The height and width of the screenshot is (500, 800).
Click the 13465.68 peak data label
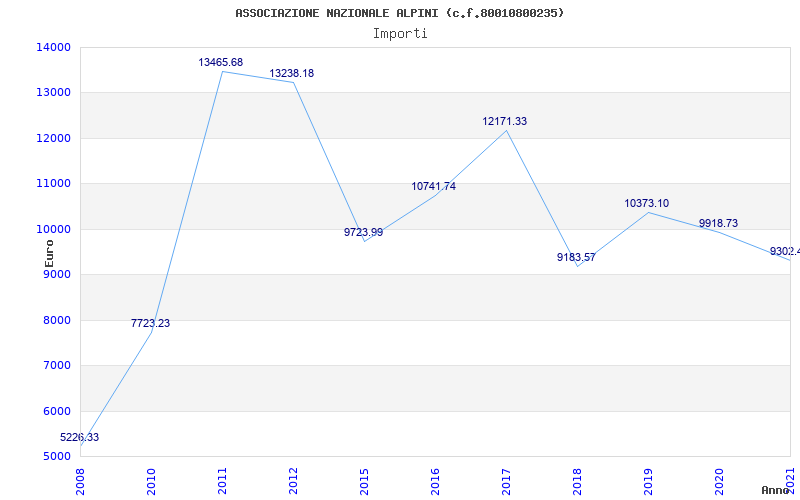click(x=221, y=62)
